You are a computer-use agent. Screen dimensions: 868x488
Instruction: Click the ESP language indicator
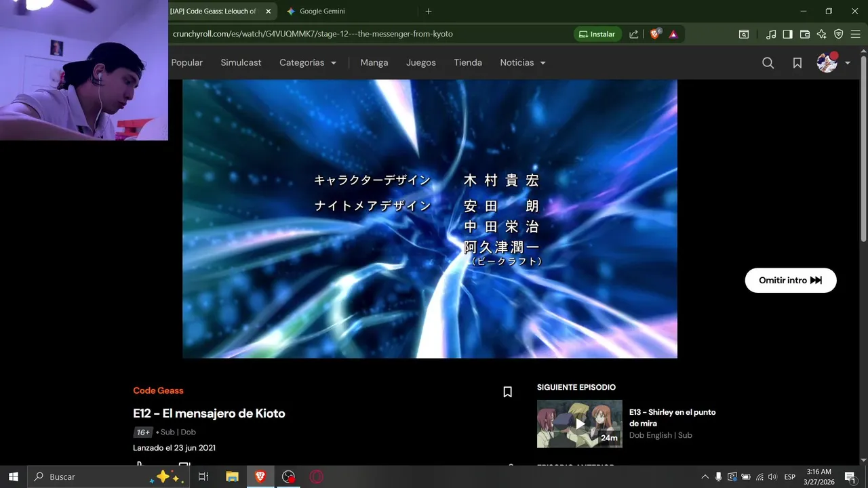click(x=789, y=476)
